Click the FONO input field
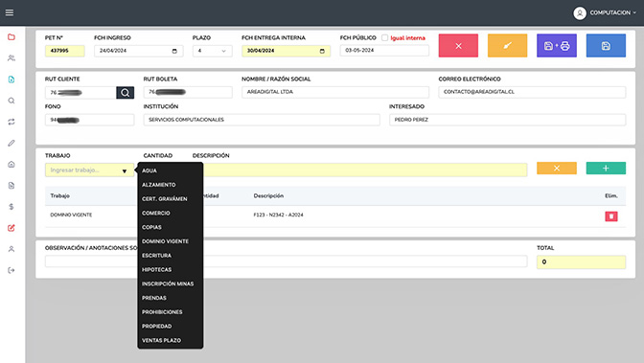This screenshot has width=644, height=363. [x=89, y=120]
